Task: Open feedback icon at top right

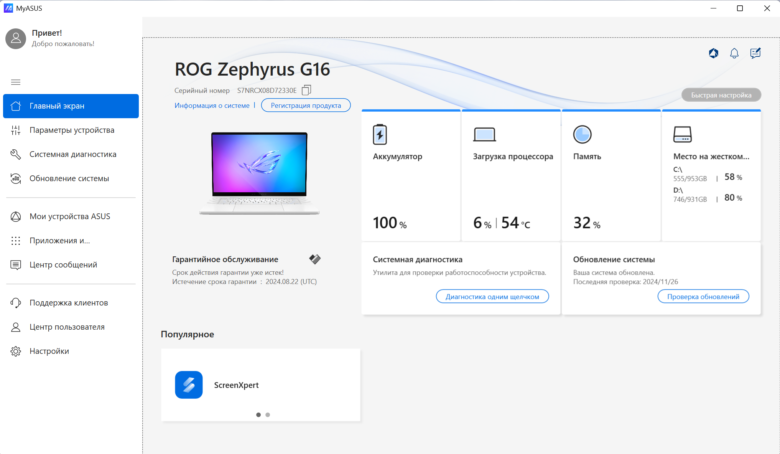Action: tap(755, 53)
